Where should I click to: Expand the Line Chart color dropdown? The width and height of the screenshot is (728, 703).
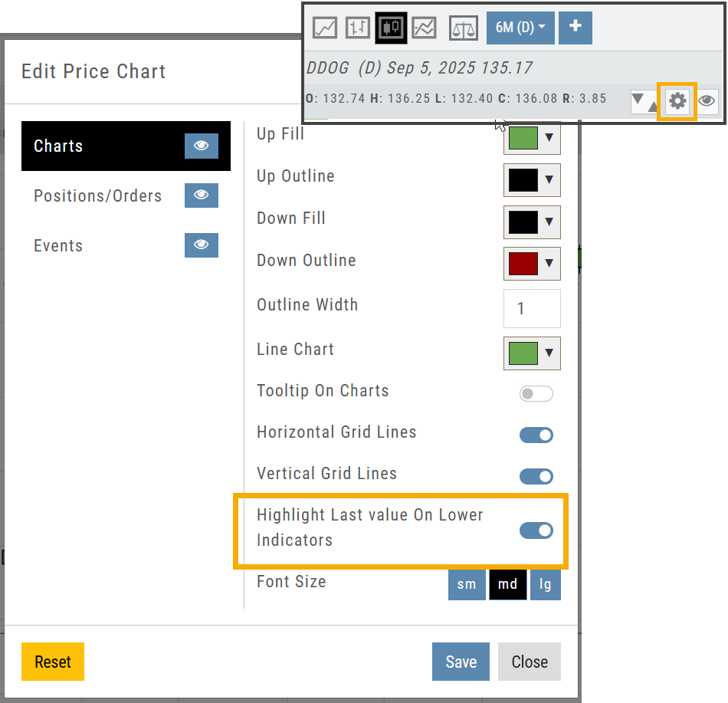[532, 353]
